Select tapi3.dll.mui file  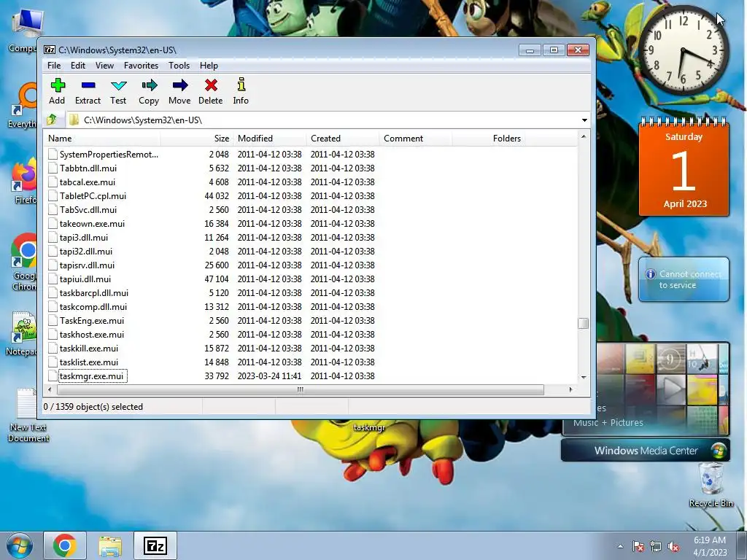[x=84, y=237]
